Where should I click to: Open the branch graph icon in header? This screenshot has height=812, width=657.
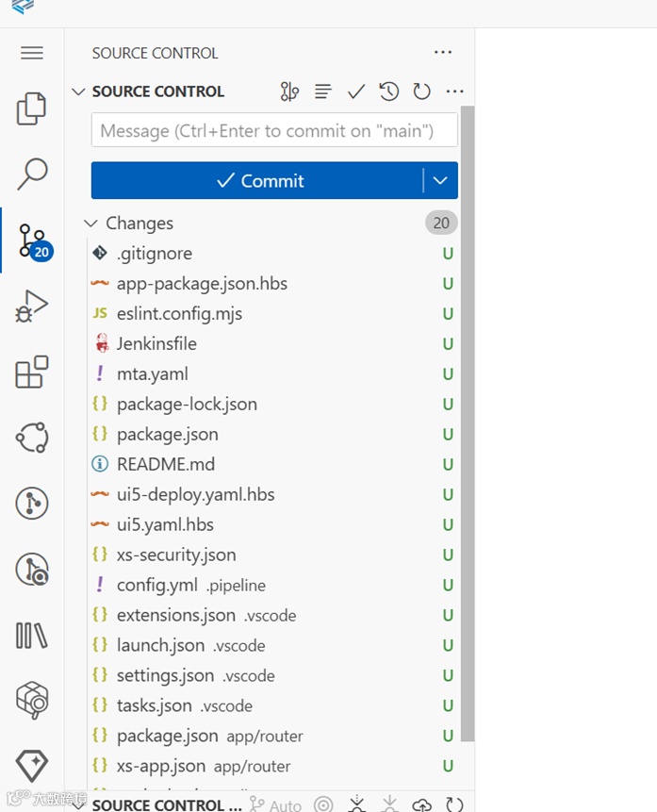click(289, 91)
